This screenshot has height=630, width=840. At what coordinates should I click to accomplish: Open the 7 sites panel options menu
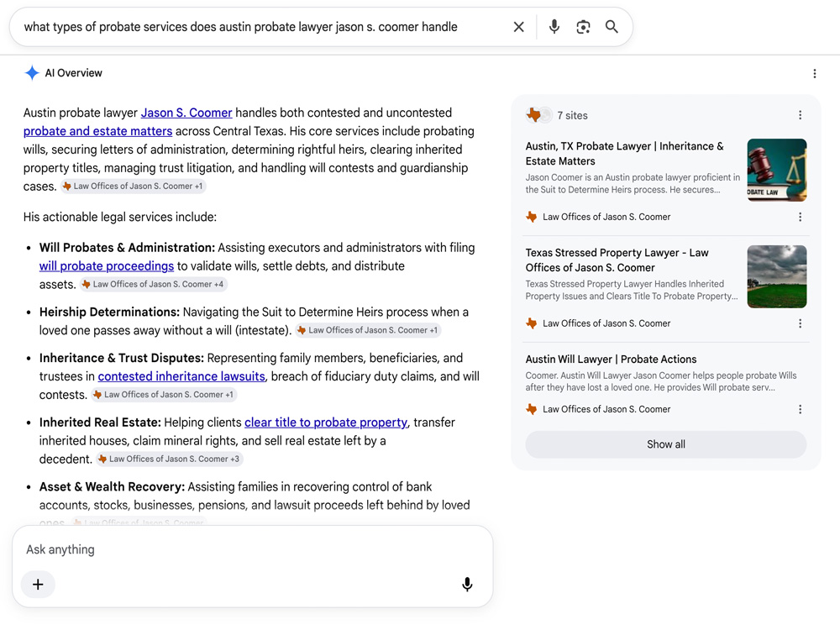pos(800,115)
